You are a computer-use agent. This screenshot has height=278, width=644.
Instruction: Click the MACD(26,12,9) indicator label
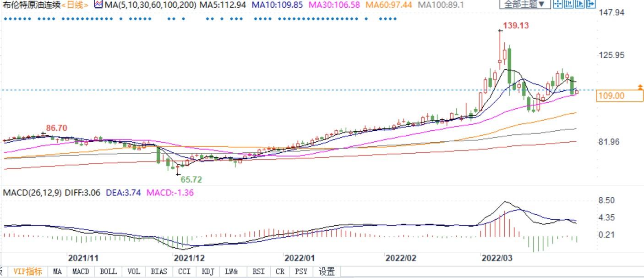pyautogui.click(x=33, y=193)
